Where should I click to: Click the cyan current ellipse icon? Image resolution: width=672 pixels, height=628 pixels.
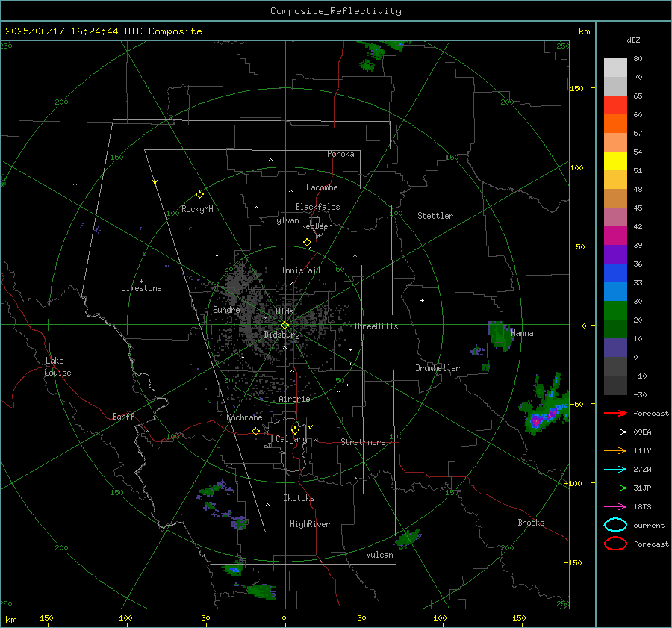click(x=615, y=525)
